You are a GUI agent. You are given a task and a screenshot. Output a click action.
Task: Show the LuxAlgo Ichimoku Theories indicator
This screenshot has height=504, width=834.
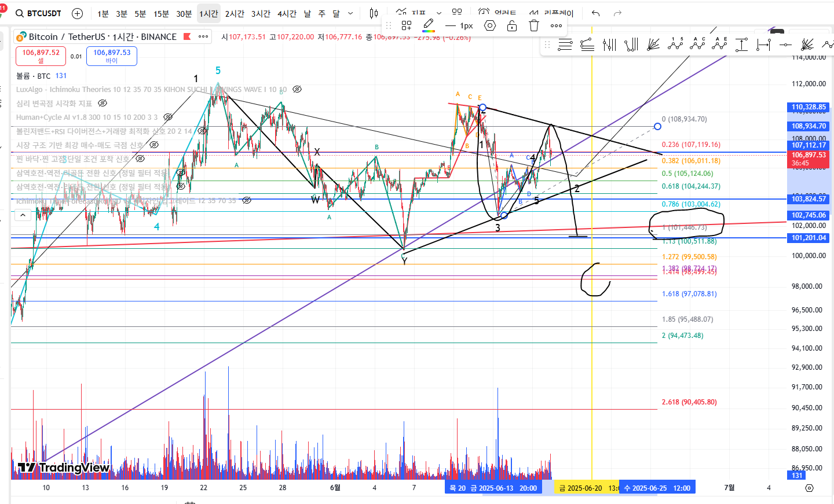[x=297, y=89]
